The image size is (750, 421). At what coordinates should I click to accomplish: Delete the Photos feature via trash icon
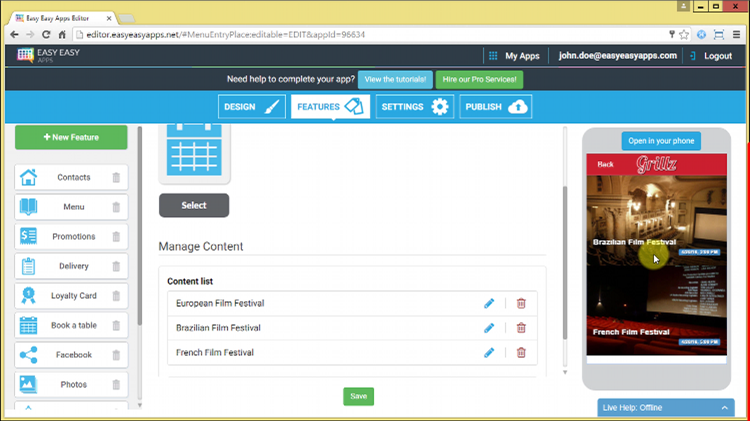(116, 385)
